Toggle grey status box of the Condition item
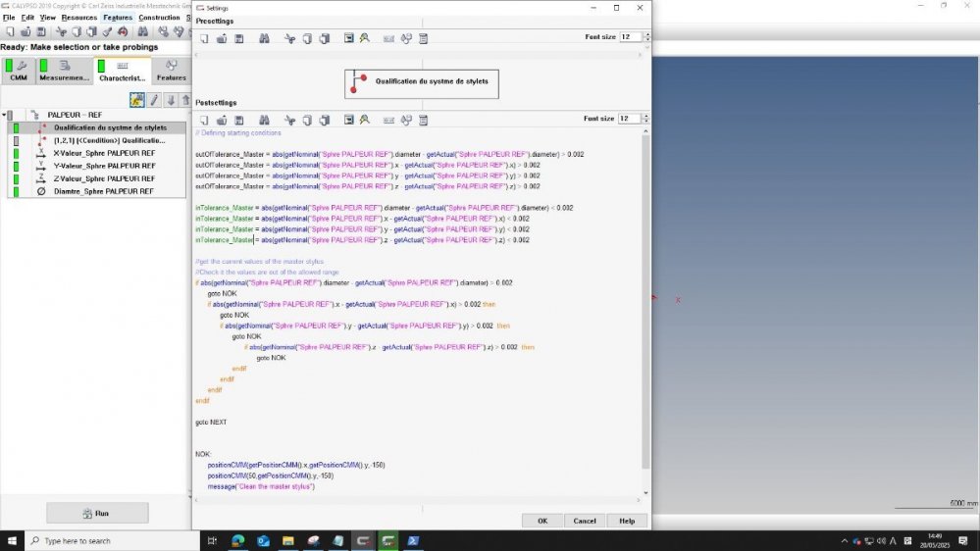Viewport: 980px width, 551px height. coord(16,140)
